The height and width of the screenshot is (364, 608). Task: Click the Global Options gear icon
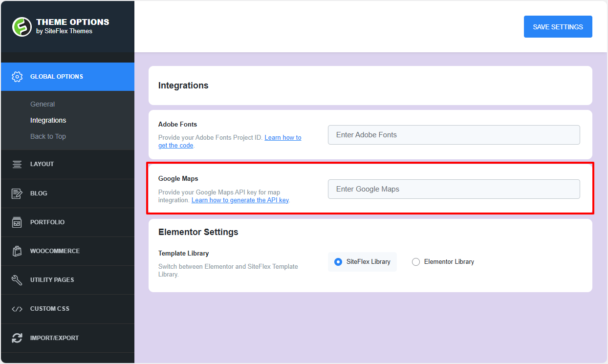[17, 77]
